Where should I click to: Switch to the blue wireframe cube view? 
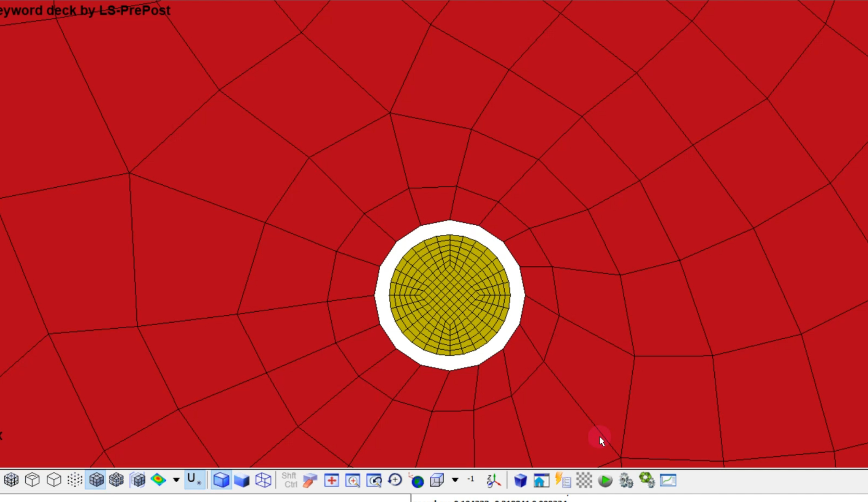263,480
